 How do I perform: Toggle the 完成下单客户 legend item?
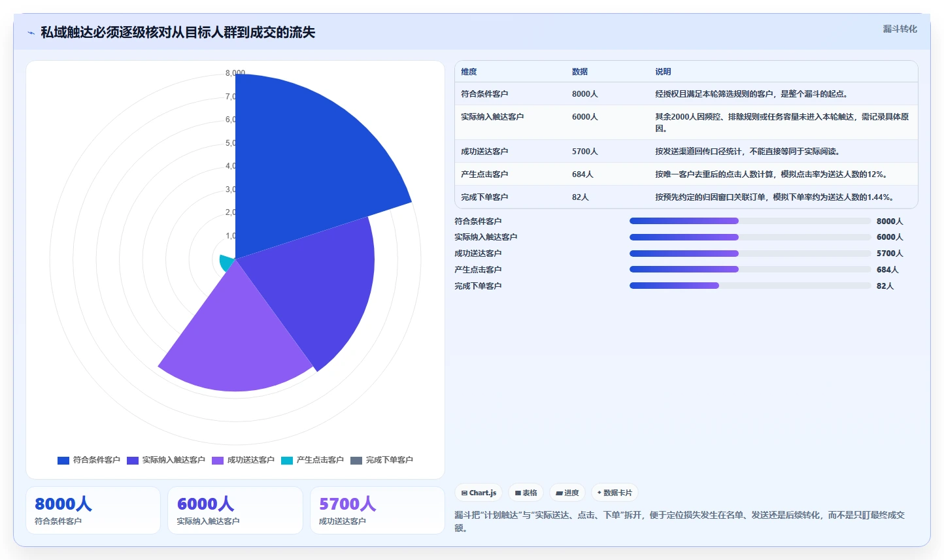tap(382, 460)
